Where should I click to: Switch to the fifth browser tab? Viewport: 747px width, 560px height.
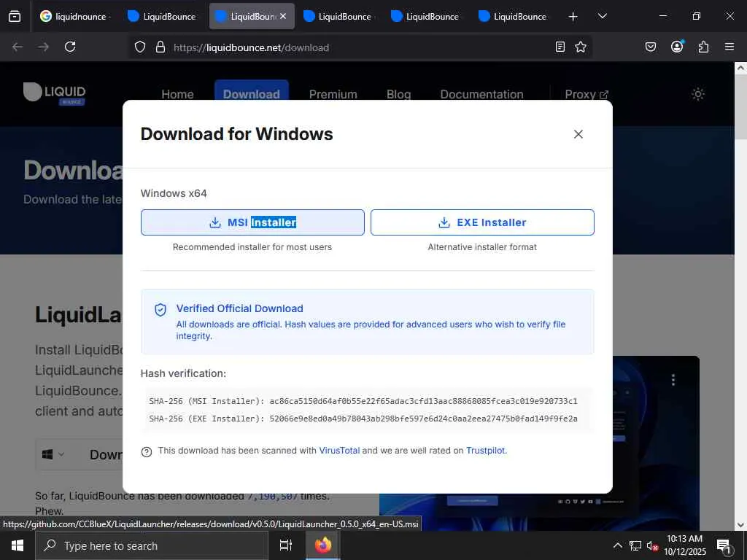(427, 16)
